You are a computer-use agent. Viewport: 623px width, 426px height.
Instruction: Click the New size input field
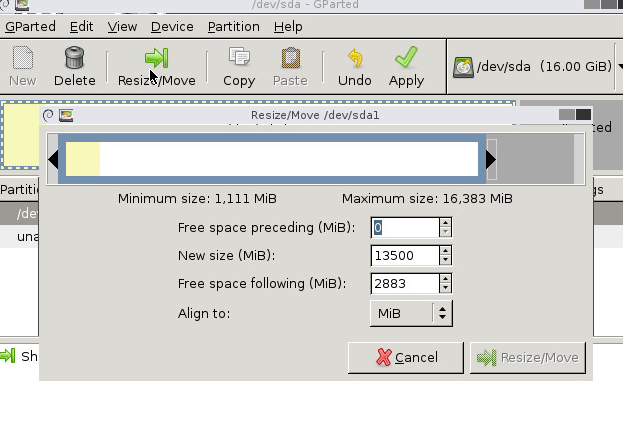tap(405, 256)
